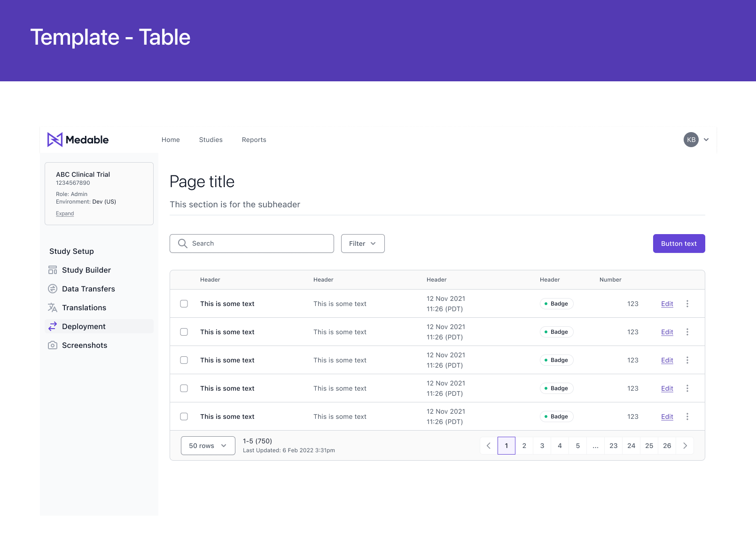Screen dimensions: 756x558
Task: Open the kebab menu on the first row
Action: tap(687, 304)
